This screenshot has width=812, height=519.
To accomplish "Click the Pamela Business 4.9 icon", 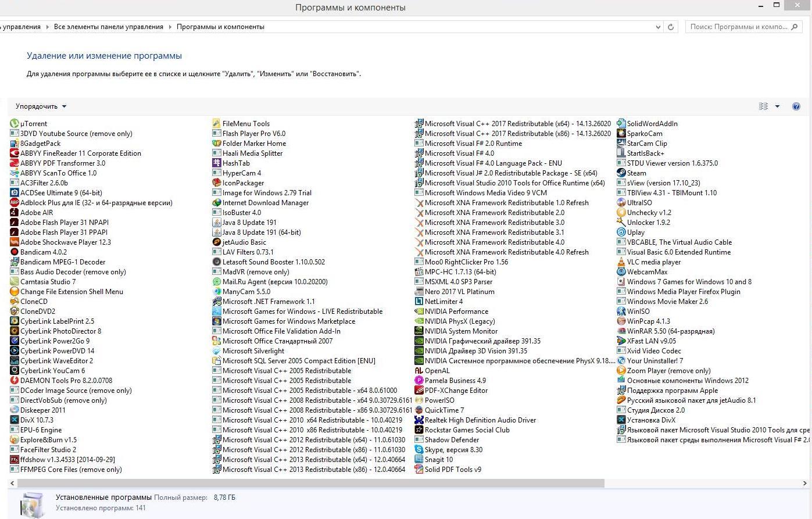I will coord(419,380).
